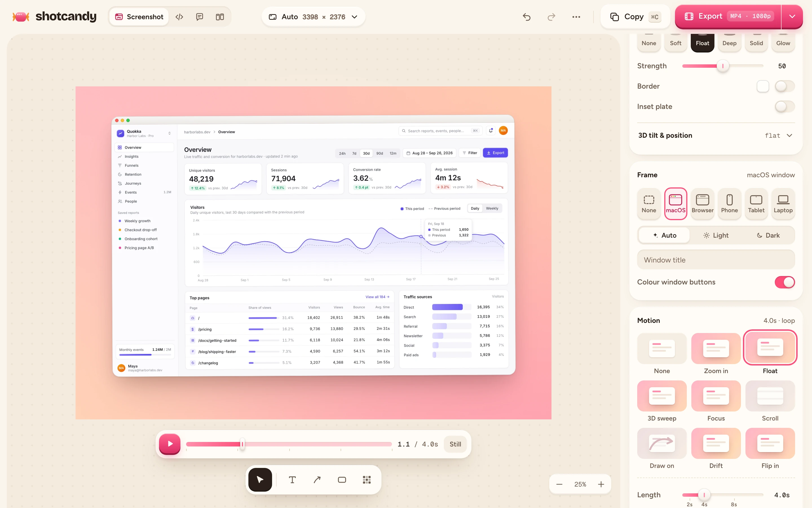This screenshot has width=812, height=508.
Task: Open the Quokka workspace switcher
Action: click(144, 133)
